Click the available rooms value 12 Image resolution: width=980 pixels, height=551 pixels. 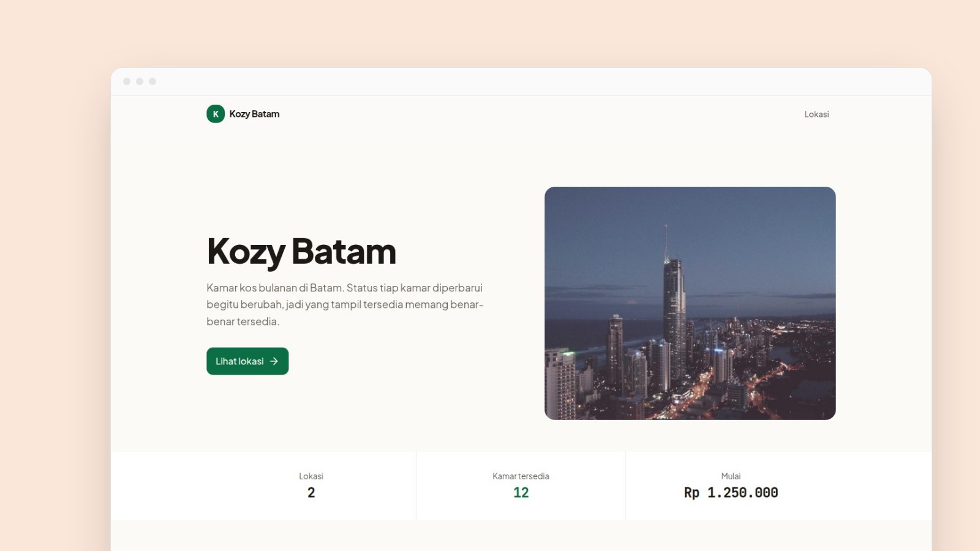(521, 493)
